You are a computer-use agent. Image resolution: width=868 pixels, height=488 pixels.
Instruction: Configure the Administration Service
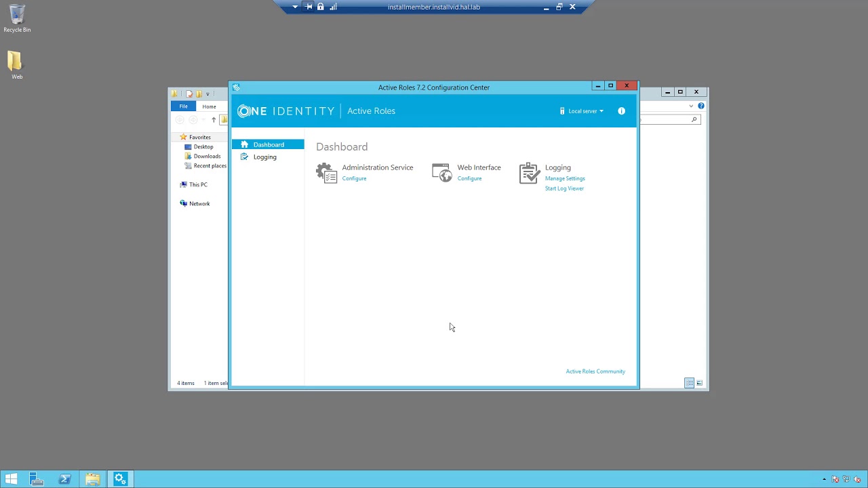(354, 178)
